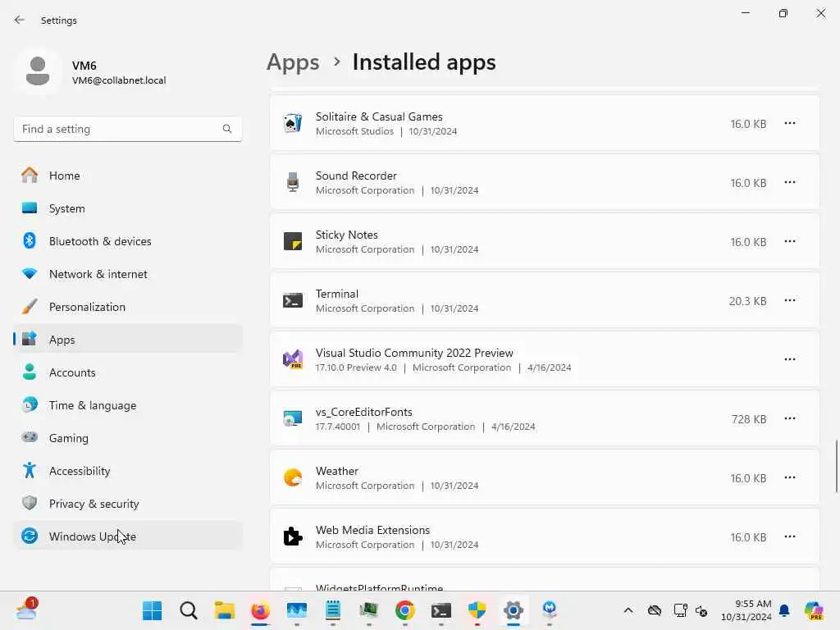Click the OneDrive cloud tray icon

pos(654,610)
